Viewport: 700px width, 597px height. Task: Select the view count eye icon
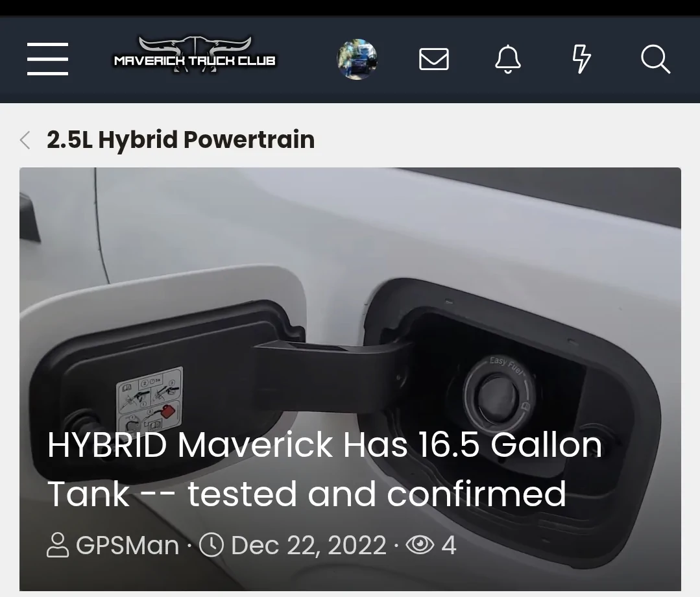420,544
